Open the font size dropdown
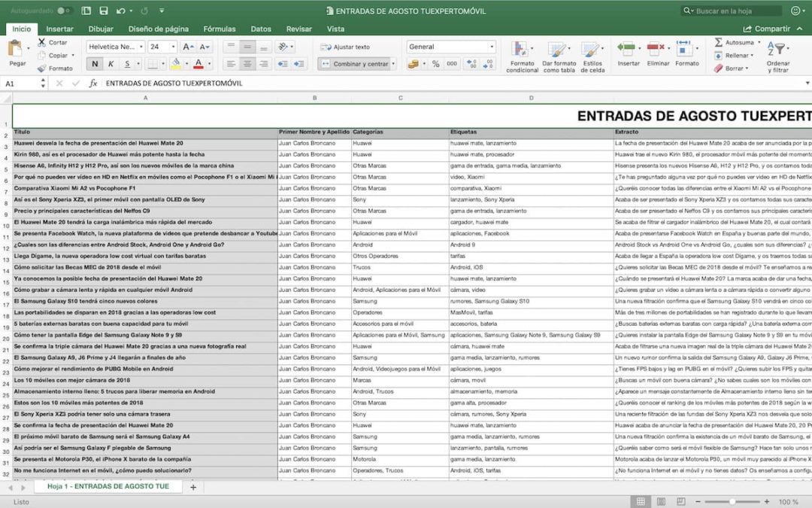Viewport: 812px width, 508px height. coord(173,47)
